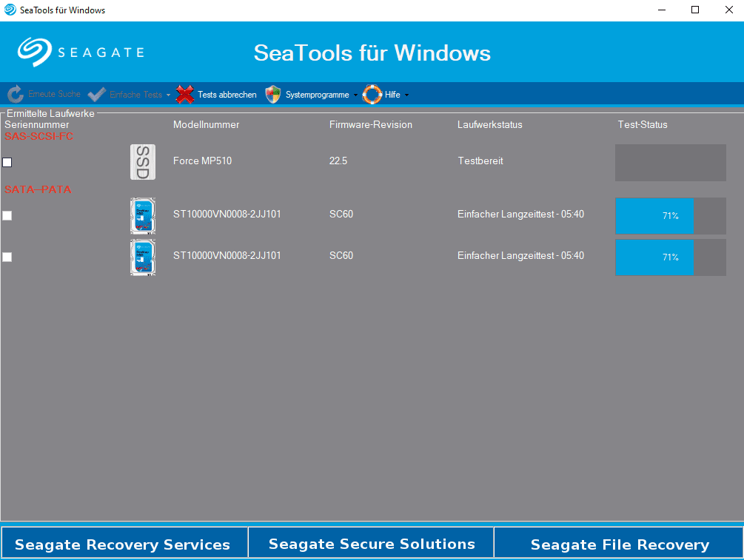Viewport: 744px width, 560px height.
Task: Select the Force MP510 model text
Action: tap(202, 161)
